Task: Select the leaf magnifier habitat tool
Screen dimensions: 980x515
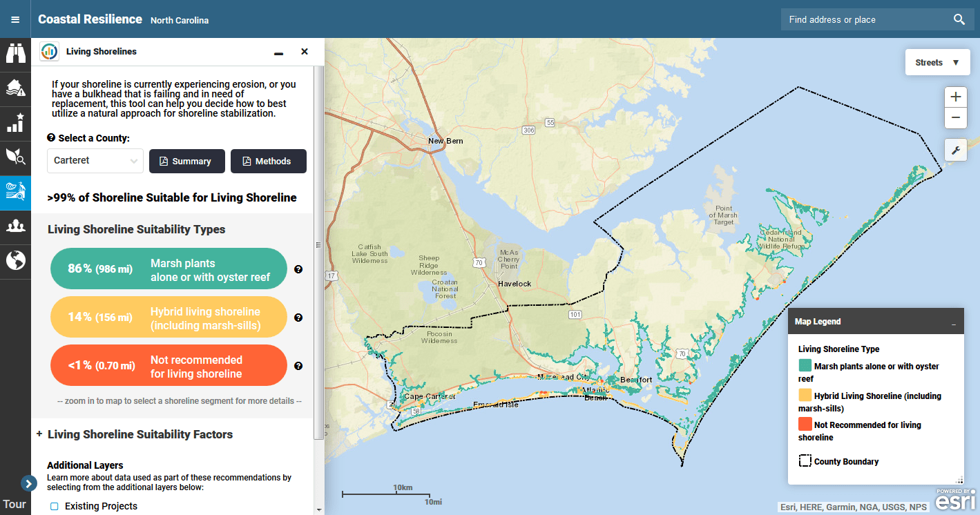Action: pos(15,157)
